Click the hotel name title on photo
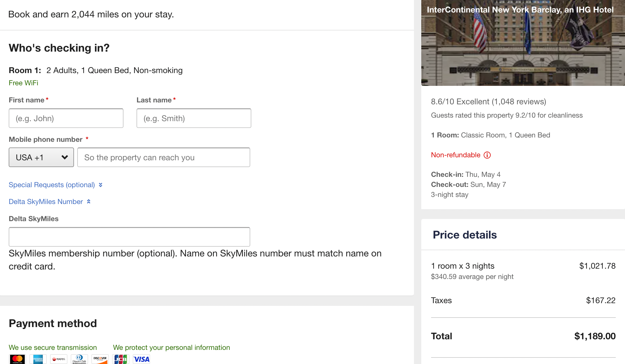This screenshot has width=625, height=364. pyautogui.click(x=520, y=10)
